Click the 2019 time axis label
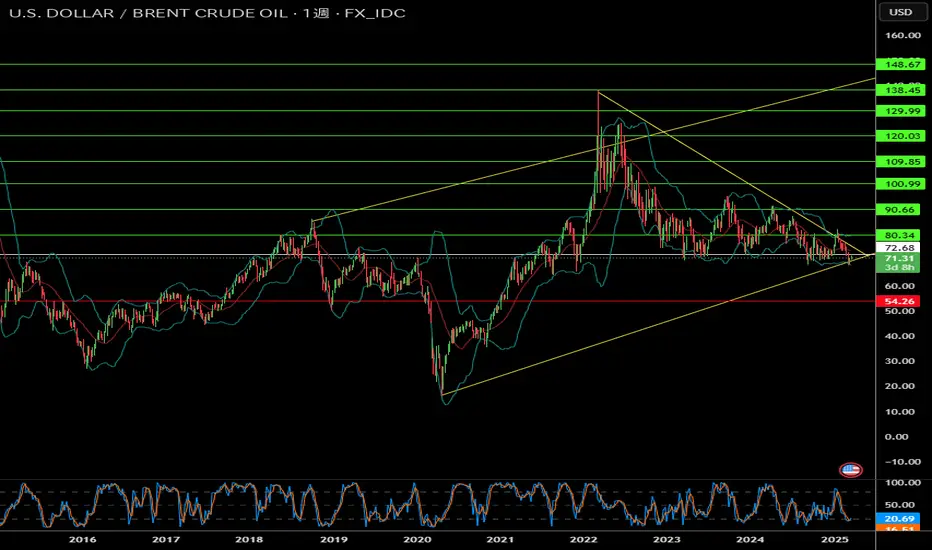The height and width of the screenshot is (550, 932). click(x=334, y=539)
